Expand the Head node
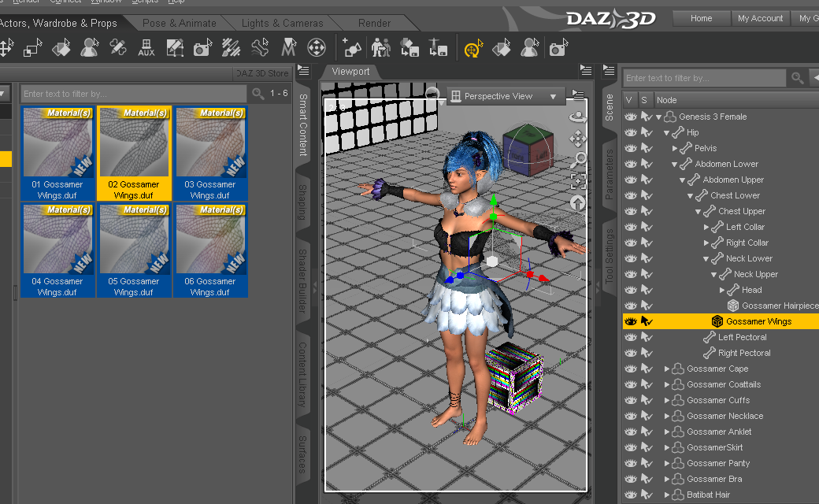The width and height of the screenshot is (819, 504). click(x=722, y=290)
